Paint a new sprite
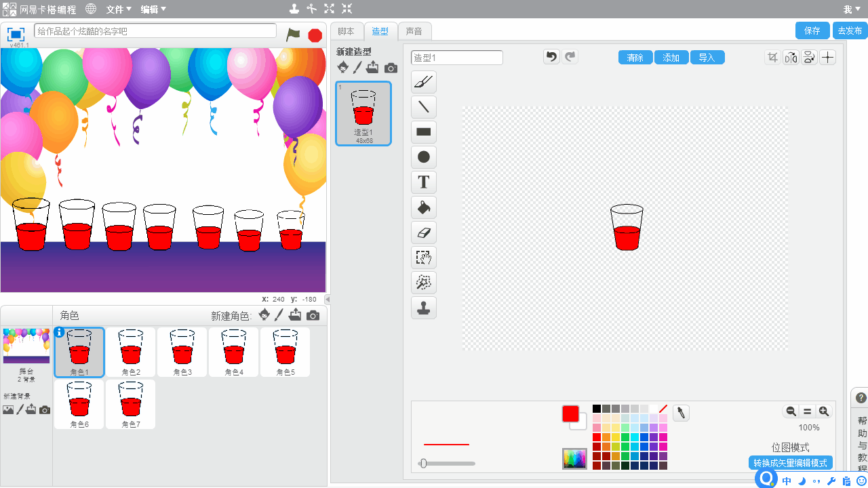Image resolution: width=868 pixels, height=488 pixels. [x=279, y=314]
